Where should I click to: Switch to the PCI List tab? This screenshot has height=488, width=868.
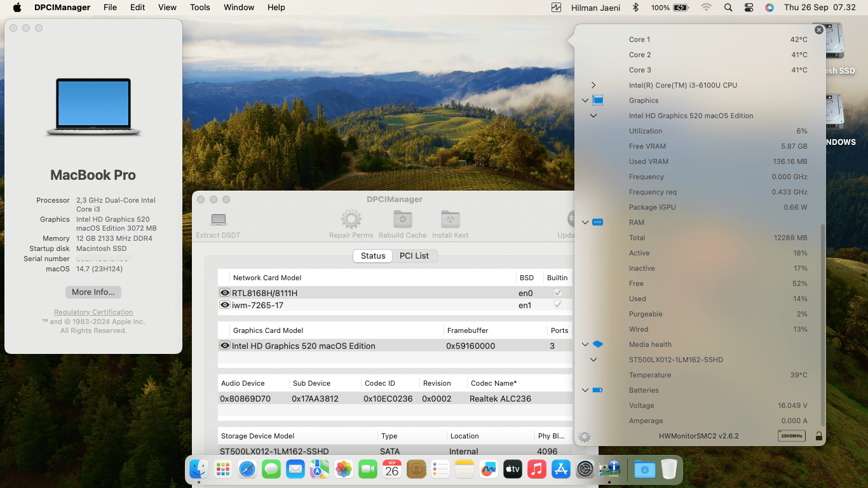(x=414, y=255)
